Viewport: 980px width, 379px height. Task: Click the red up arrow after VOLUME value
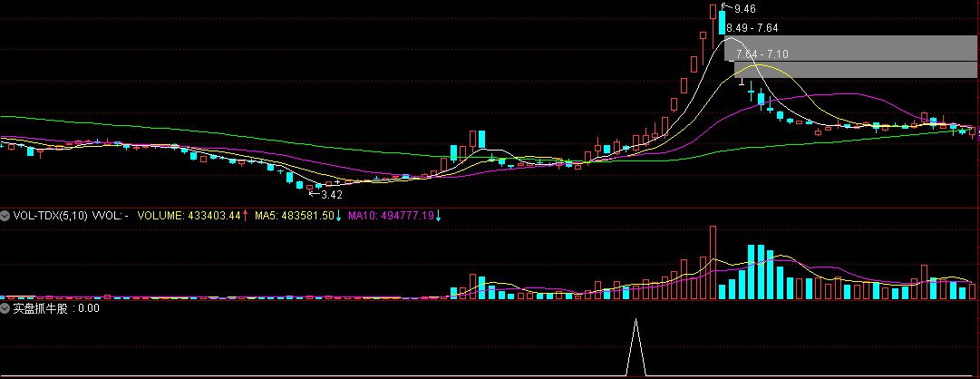[x=246, y=217]
